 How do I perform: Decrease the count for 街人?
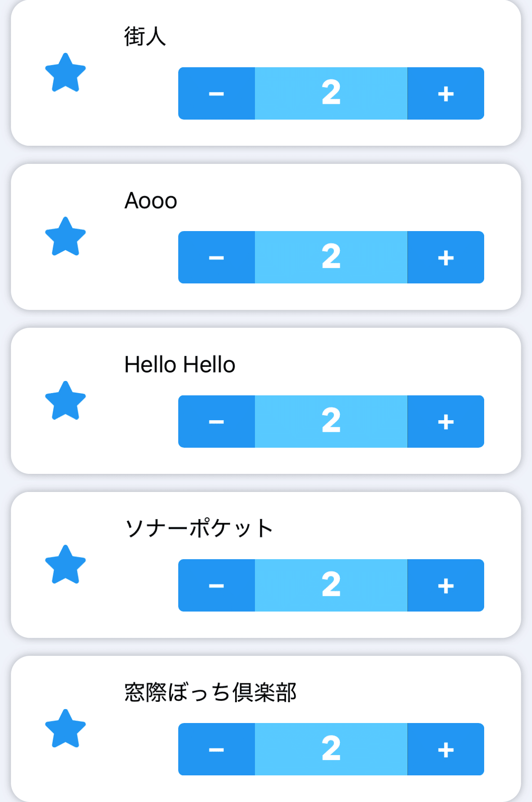point(217,93)
